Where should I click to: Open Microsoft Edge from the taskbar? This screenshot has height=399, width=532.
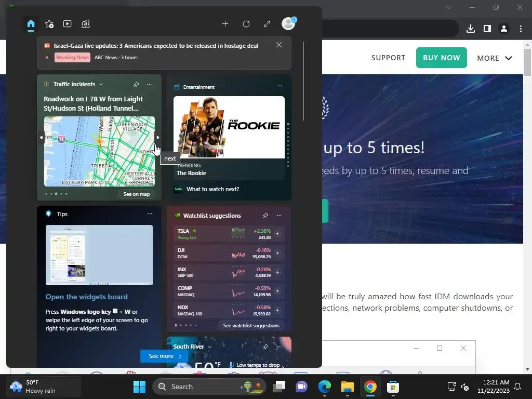tap(325, 387)
